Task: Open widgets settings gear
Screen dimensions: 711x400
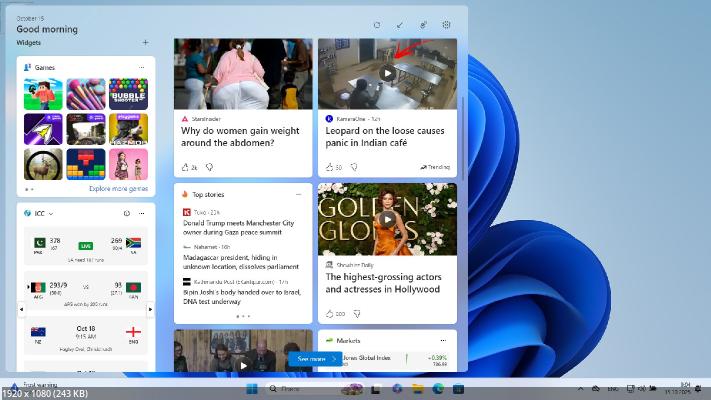Action: (447, 25)
